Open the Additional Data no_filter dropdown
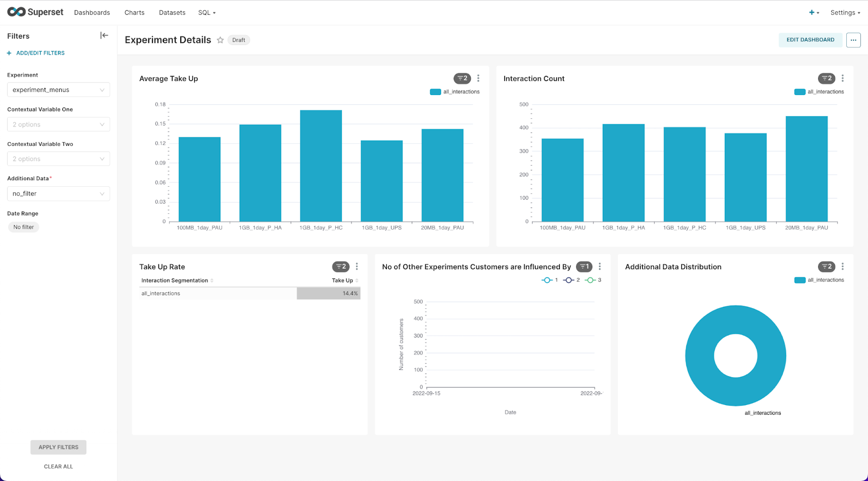Screen dimensions: 868x481 [x=59, y=194]
